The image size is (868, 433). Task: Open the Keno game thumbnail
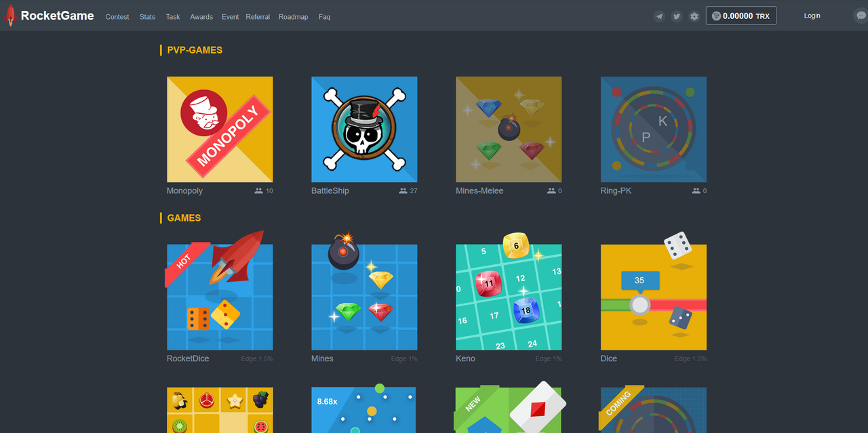pos(509,297)
